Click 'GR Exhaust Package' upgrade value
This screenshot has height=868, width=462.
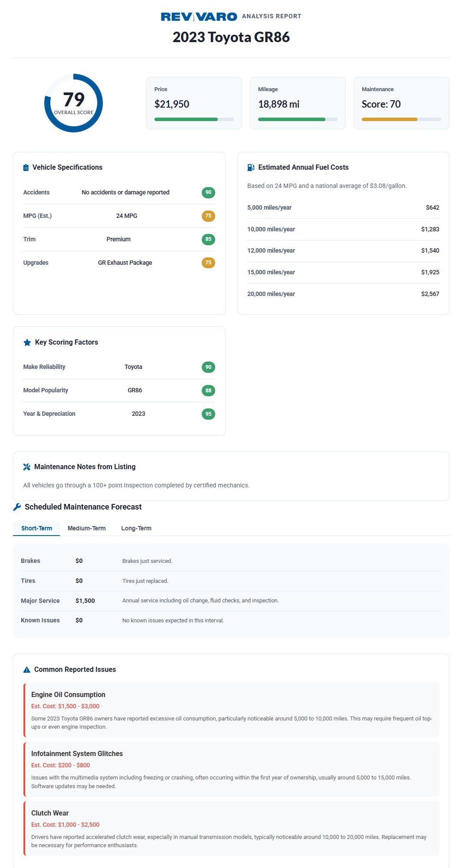coord(125,263)
